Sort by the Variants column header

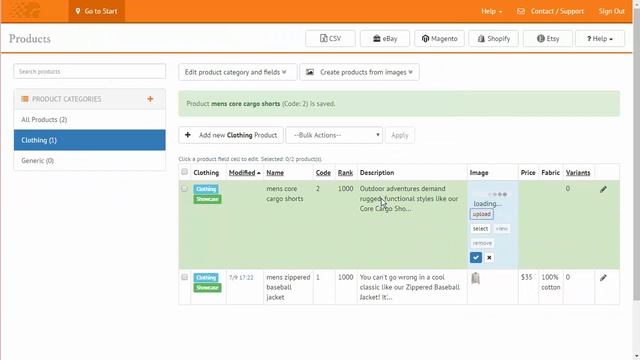pos(578,173)
